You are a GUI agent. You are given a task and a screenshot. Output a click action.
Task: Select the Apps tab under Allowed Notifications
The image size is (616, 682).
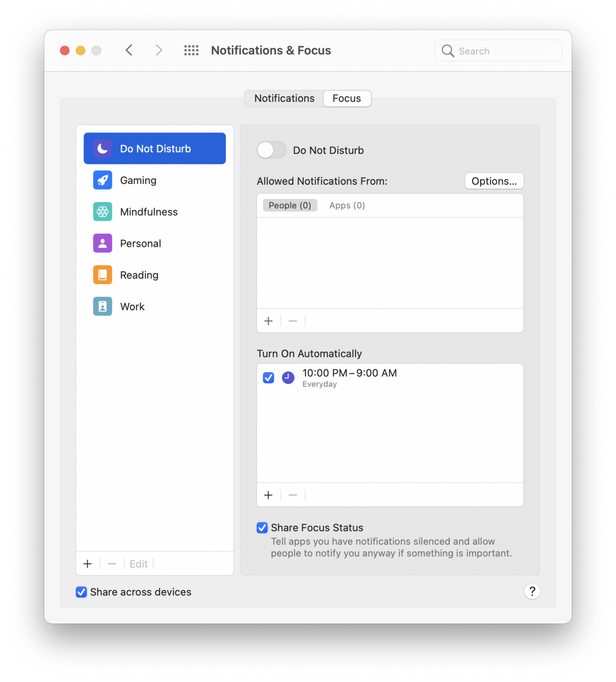346,205
